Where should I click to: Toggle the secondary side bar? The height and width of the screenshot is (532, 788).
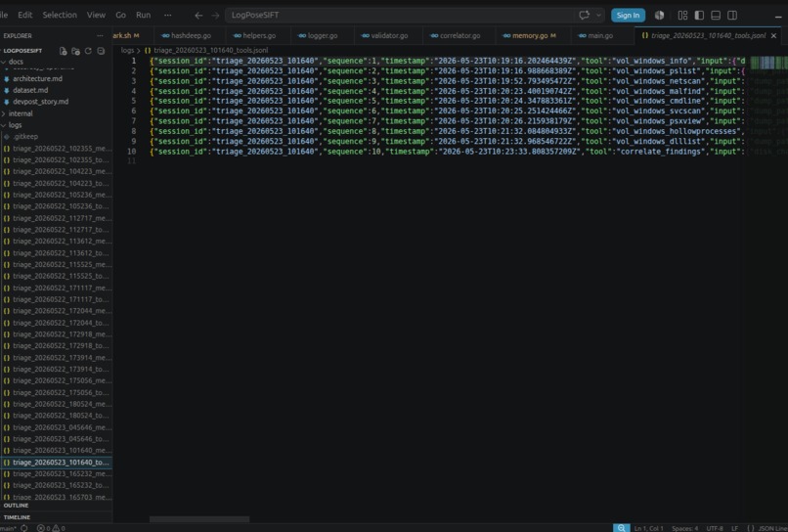click(732, 15)
